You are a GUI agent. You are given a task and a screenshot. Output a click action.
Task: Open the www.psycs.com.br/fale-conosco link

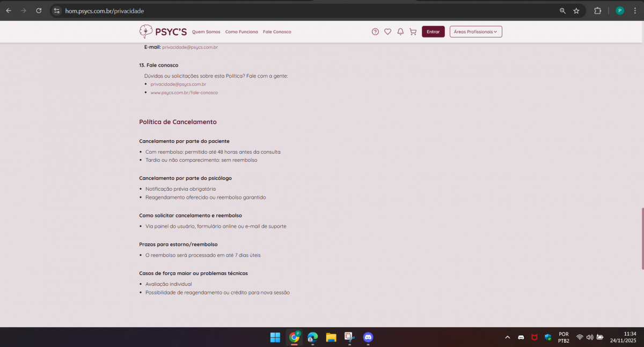pyautogui.click(x=184, y=93)
